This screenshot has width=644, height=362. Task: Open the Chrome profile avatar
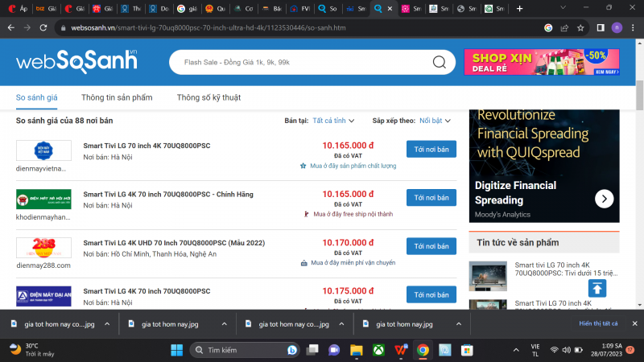[617, 27]
